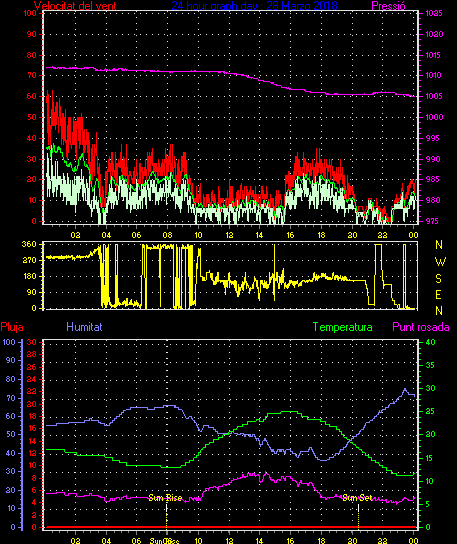457x544 pixels.
Task: Click the 'Velocitat del vent' title label
Action: click(x=75, y=6)
